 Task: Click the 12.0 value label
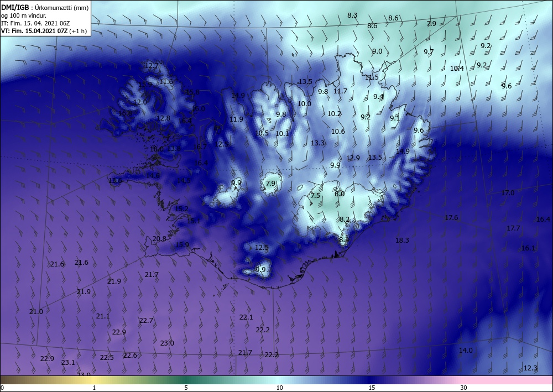pos(140,102)
